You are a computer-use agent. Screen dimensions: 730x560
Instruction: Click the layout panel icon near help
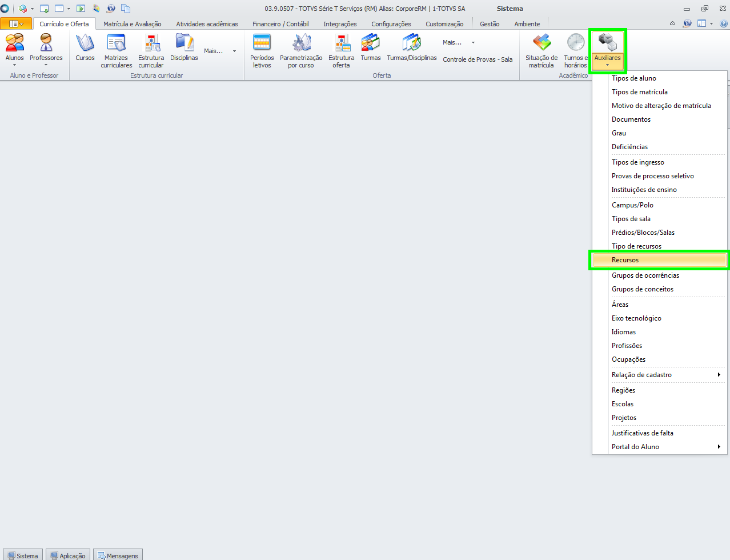pos(701,23)
